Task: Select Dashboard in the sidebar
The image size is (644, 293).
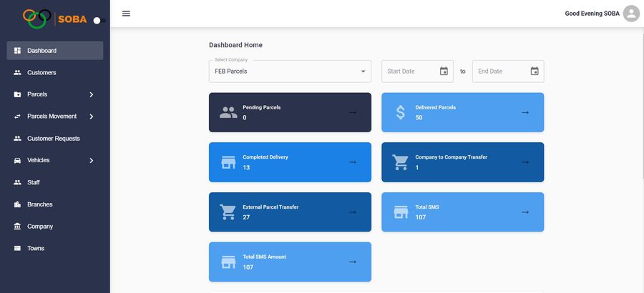Action: point(55,51)
